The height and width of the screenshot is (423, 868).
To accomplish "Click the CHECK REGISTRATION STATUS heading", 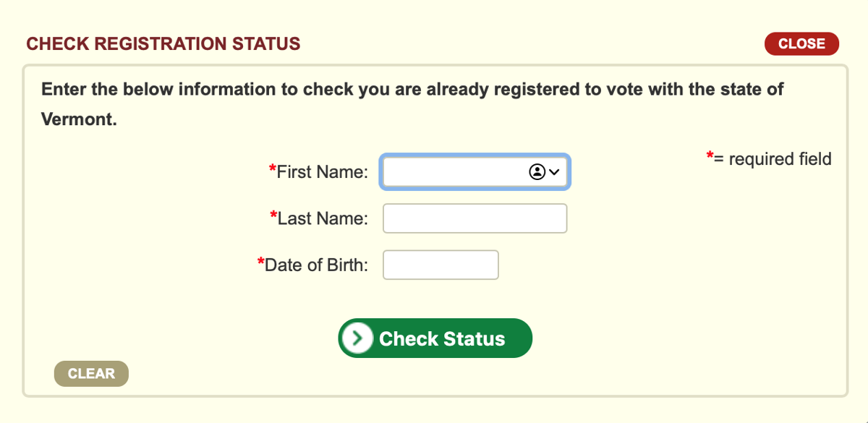I will click(x=163, y=43).
